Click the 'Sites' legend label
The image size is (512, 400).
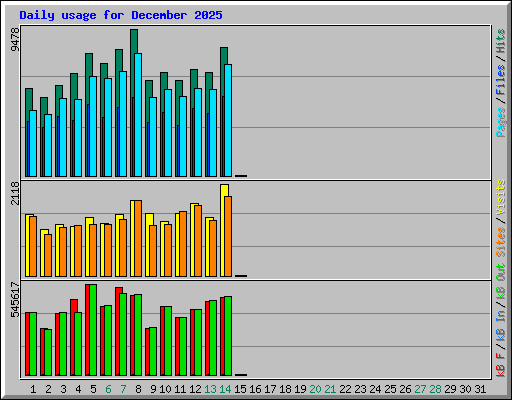[501, 242]
